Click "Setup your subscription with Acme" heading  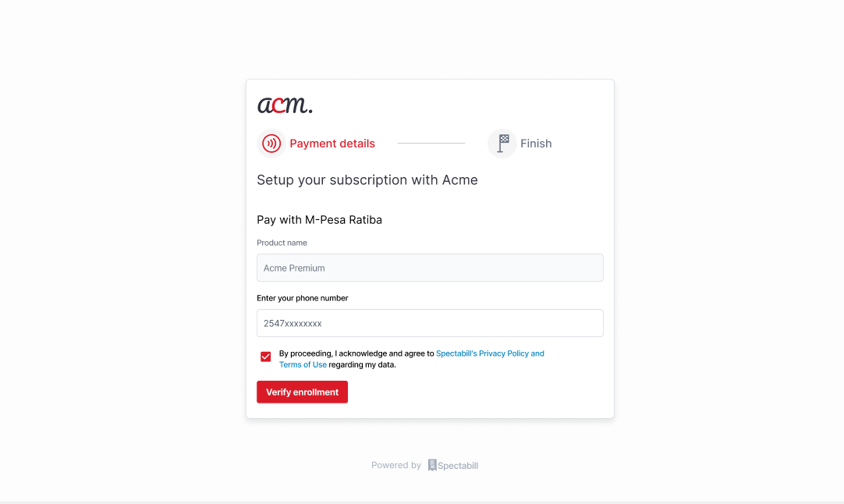coord(367,180)
